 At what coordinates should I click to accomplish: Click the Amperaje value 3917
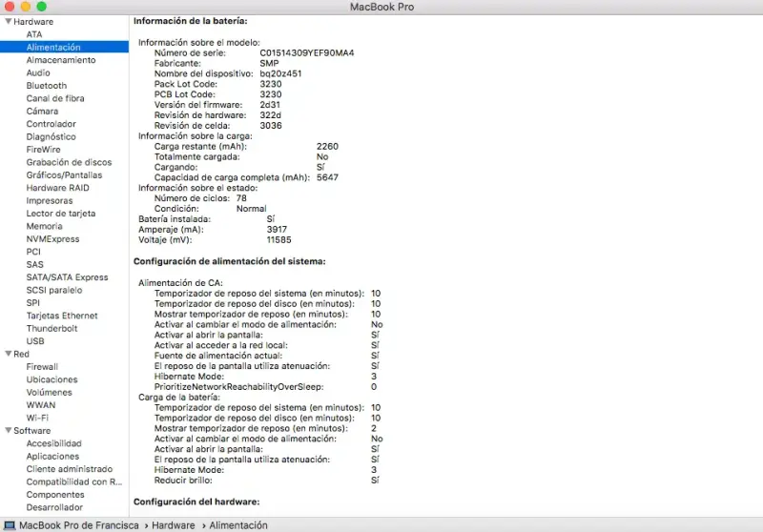pyautogui.click(x=277, y=230)
